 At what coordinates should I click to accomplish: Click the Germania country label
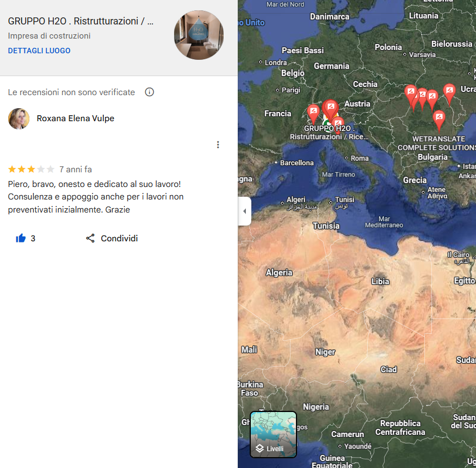[x=331, y=66]
